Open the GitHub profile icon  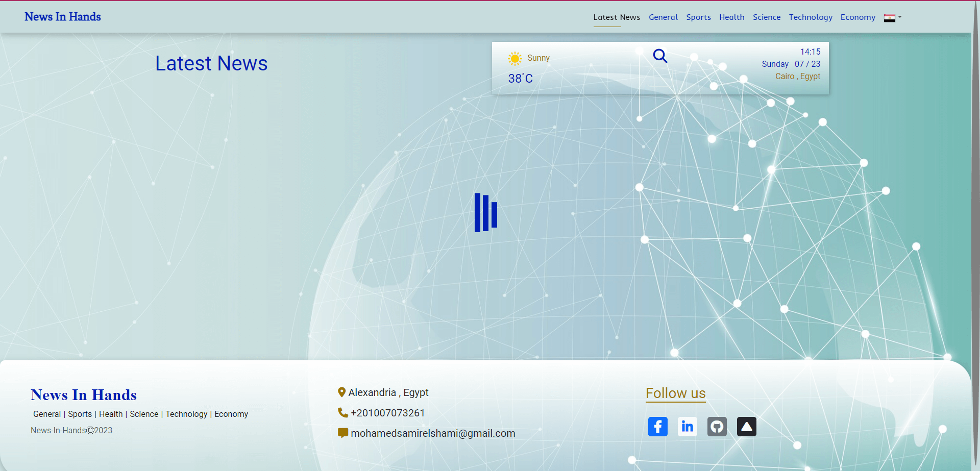717,427
